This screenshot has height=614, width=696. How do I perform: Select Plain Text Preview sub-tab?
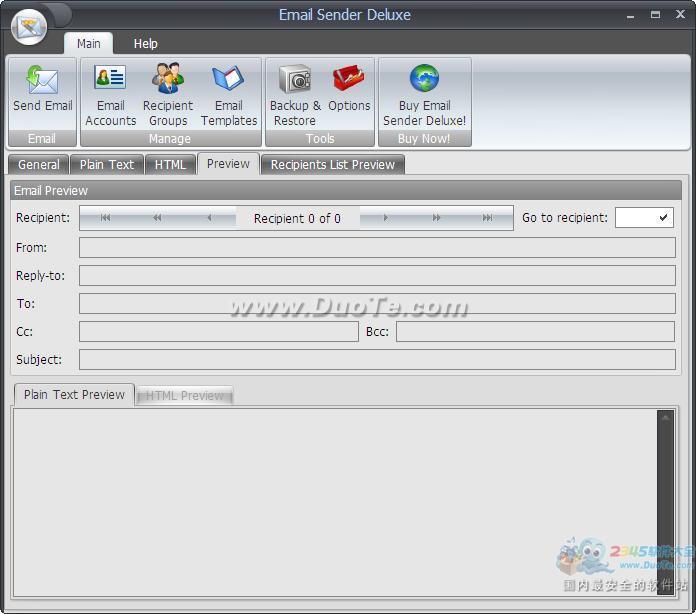click(x=74, y=395)
